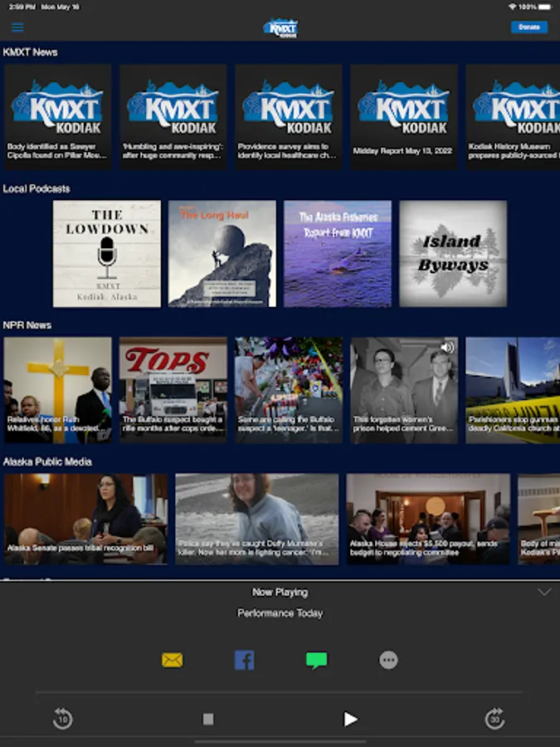Open The Long Haul podcast
This screenshot has height=747, width=560.
coord(222,253)
